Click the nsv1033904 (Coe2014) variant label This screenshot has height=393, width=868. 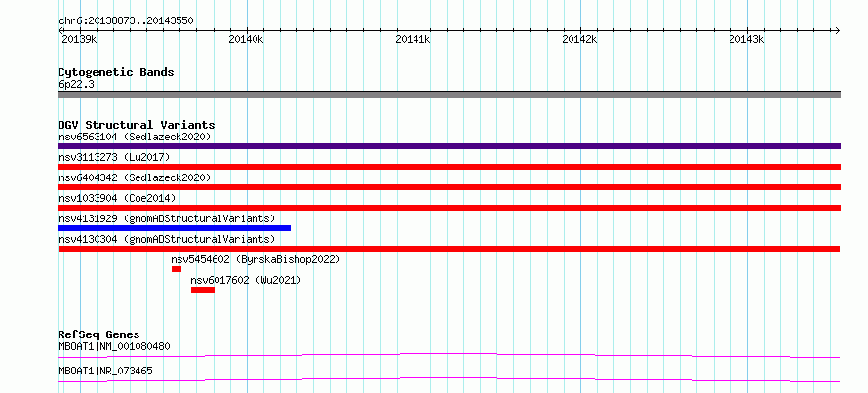pyautogui.click(x=117, y=198)
